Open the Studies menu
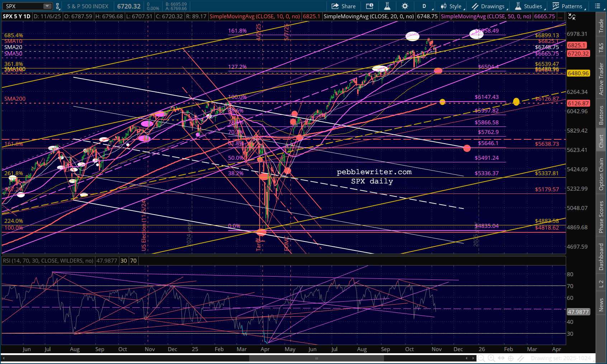607x364 pixels. click(x=529, y=6)
